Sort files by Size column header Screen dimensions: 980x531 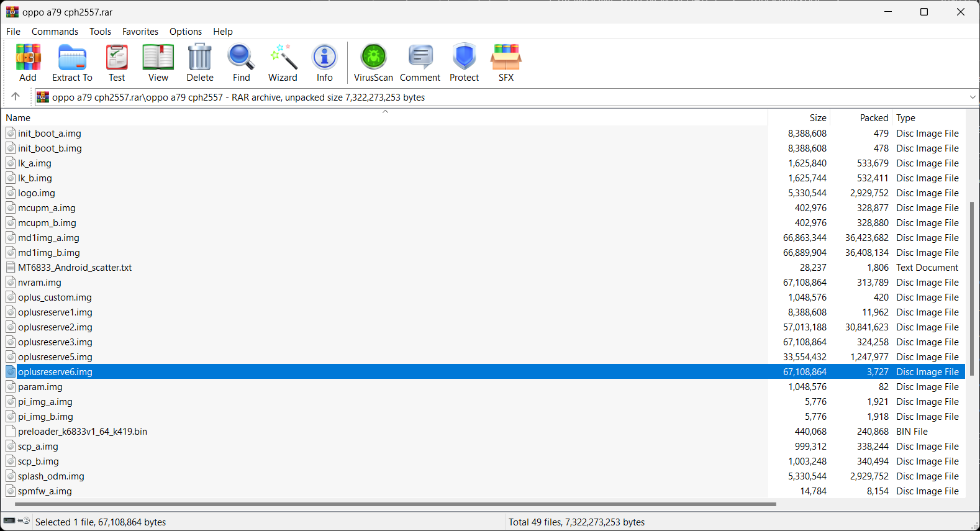pyautogui.click(x=799, y=117)
